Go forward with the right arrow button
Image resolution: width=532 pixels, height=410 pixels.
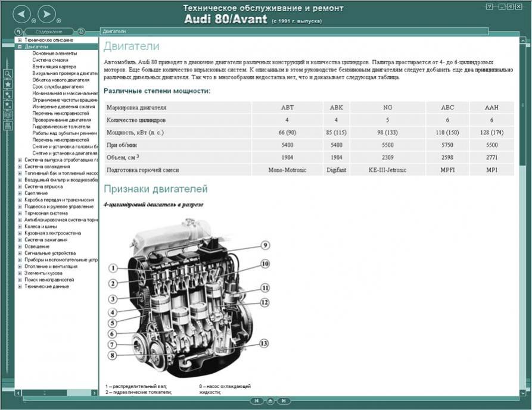tap(47, 14)
